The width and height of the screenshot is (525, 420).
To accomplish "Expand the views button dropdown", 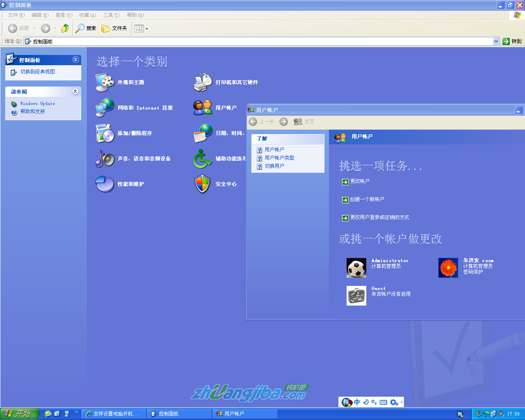I will (146, 29).
